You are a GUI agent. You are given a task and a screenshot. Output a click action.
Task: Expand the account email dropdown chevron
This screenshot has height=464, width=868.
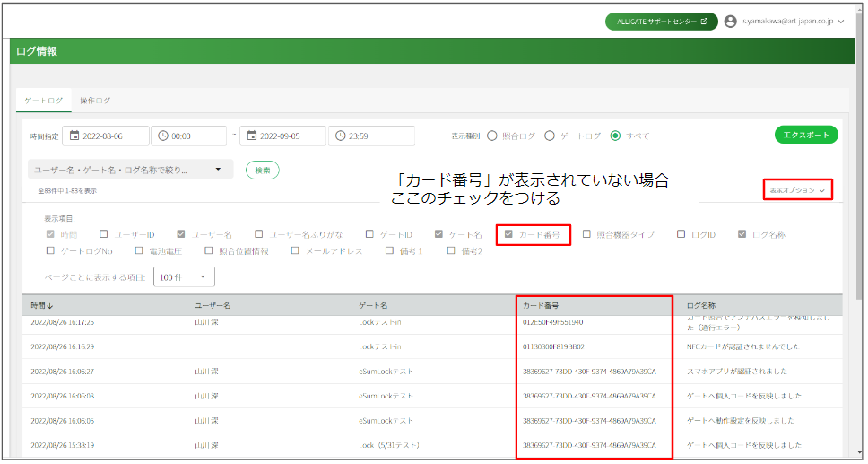(841, 22)
